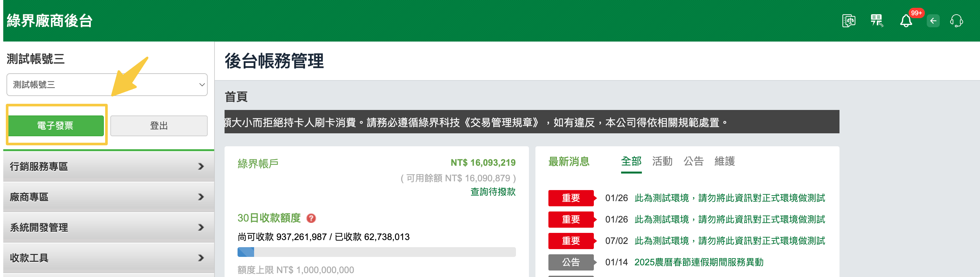This screenshot has height=277, width=980.
Task: Expand the 系統開發管理 menu
Action: point(108,227)
